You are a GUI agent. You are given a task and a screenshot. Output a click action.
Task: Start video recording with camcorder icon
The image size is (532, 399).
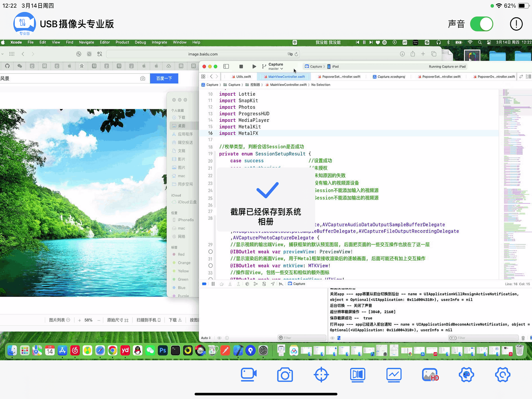point(248,374)
